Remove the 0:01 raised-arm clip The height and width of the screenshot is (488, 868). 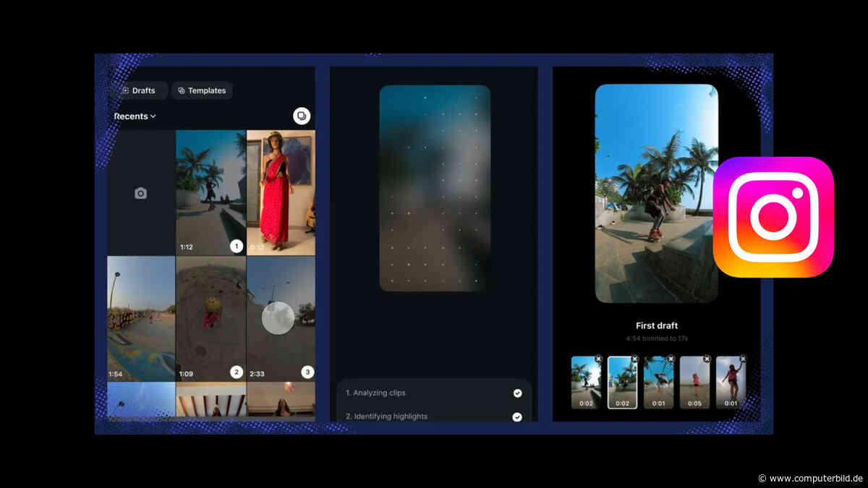pos(742,359)
